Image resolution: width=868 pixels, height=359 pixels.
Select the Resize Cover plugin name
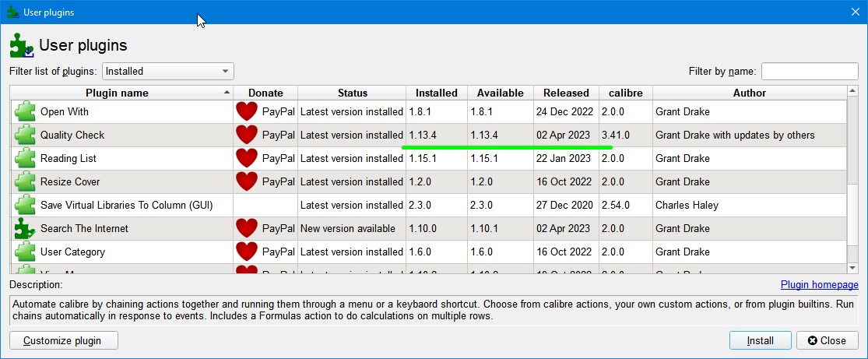[x=70, y=181]
